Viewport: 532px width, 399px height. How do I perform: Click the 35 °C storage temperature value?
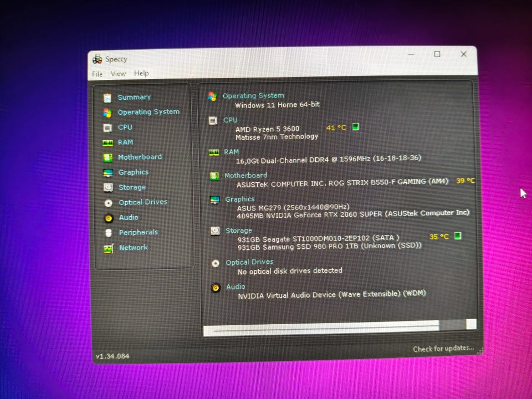pyautogui.click(x=439, y=237)
